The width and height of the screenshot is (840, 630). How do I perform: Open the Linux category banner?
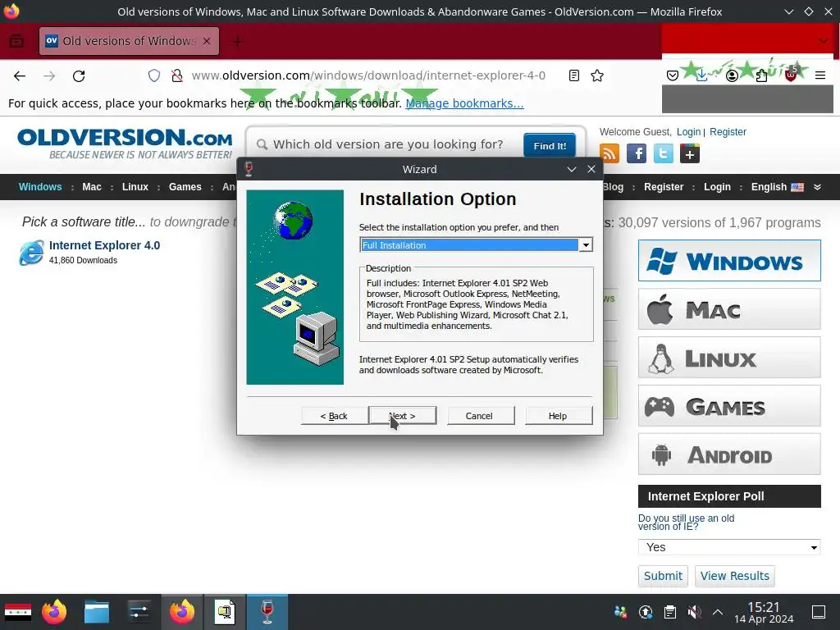pyautogui.click(x=729, y=358)
